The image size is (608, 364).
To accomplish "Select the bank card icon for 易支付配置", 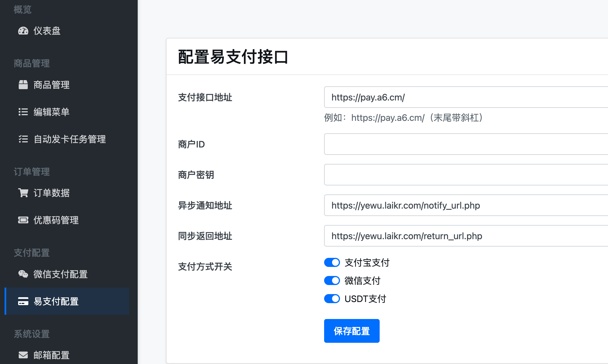I will [x=23, y=302].
